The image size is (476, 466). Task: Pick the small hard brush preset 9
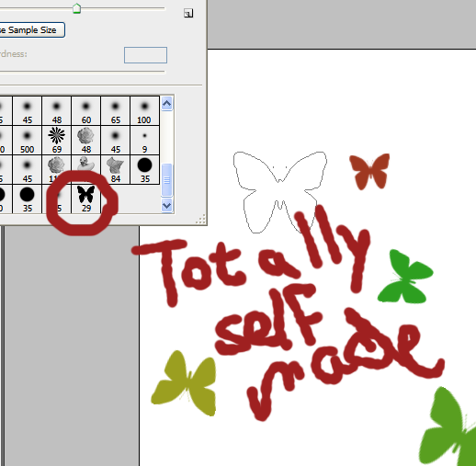144,140
